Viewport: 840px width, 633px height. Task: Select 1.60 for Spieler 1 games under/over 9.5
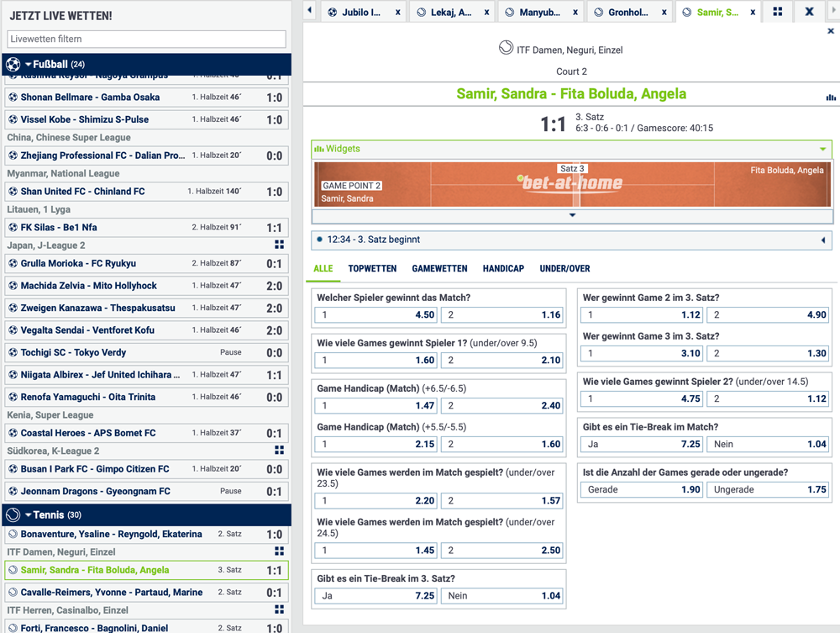pos(376,360)
